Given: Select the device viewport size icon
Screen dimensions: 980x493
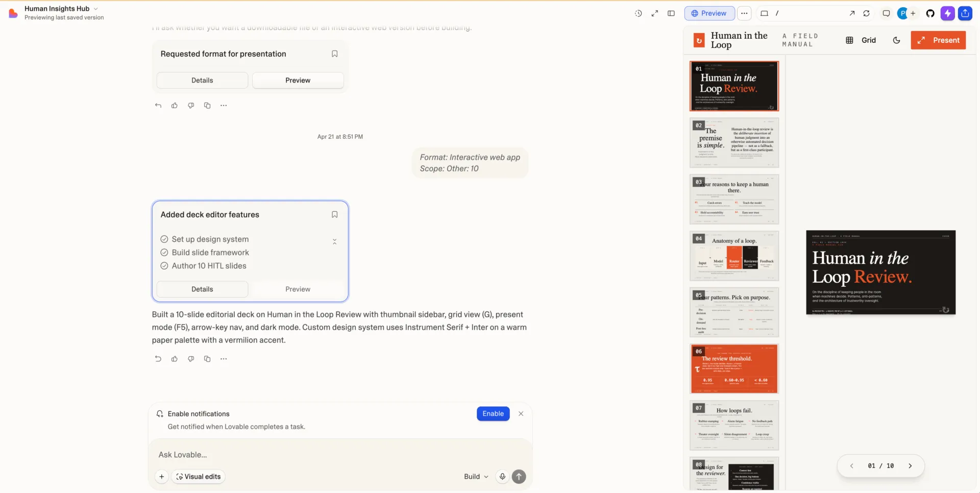Looking at the screenshot, I should pyautogui.click(x=764, y=13).
